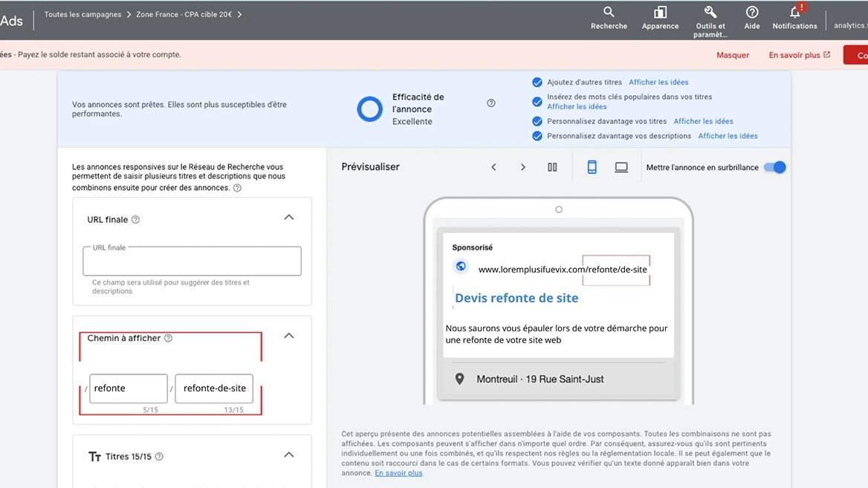The width and height of the screenshot is (868, 488).
Task: Open En savoir plus link below preview note
Action: point(398,473)
